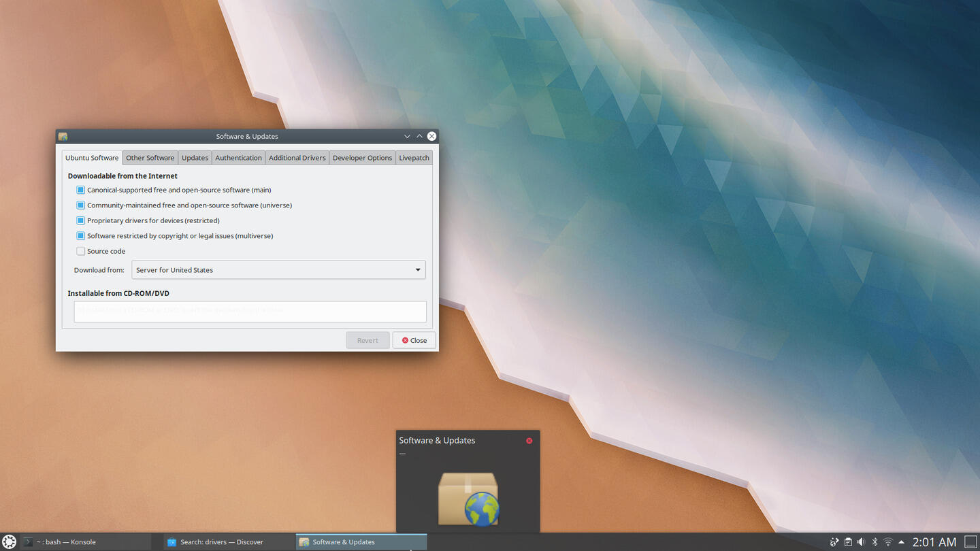
Task: Switch to the Other Software tab
Action: coord(150,158)
